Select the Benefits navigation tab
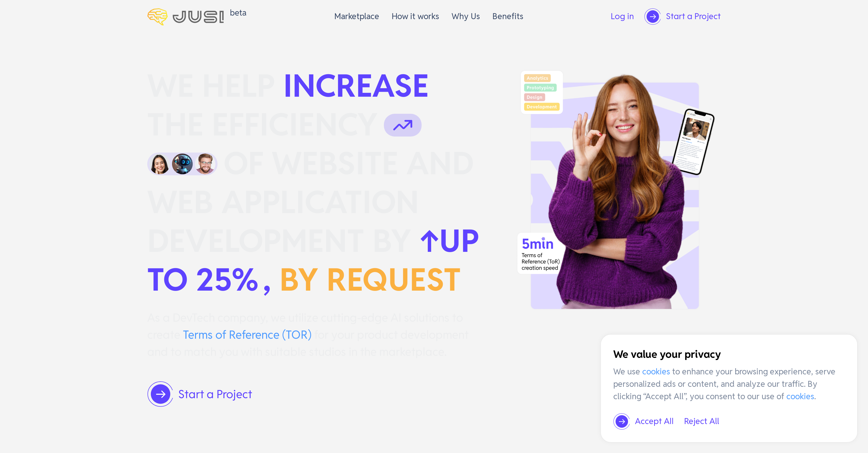Image resolution: width=868 pixels, height=453 pixels. tap(507, 16)
